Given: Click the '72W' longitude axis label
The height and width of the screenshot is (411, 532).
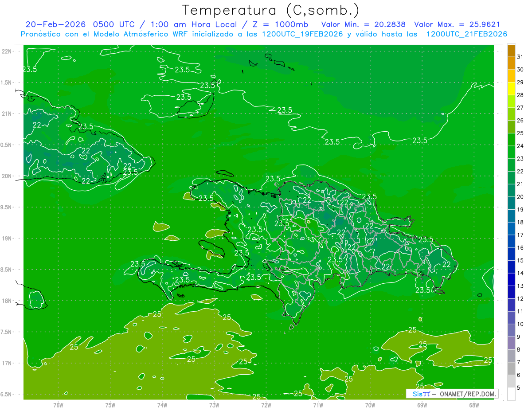Looking at the screenshot, I should coord(266,405).
